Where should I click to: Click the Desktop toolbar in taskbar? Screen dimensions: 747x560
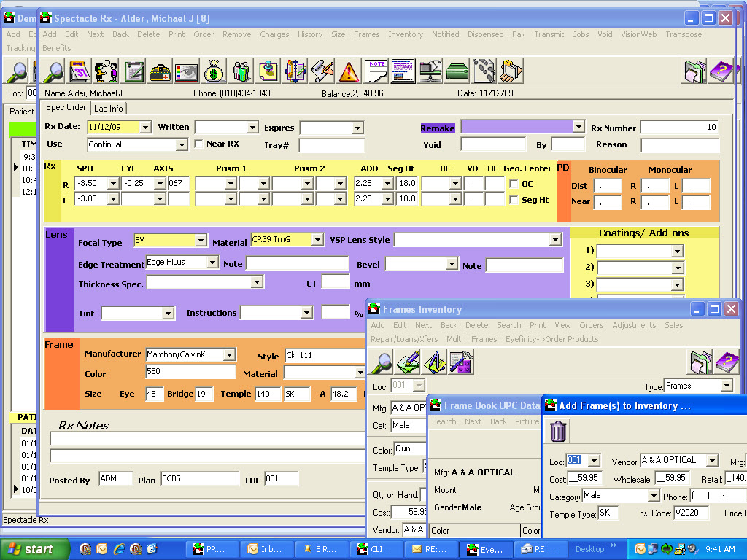[589, 549]
